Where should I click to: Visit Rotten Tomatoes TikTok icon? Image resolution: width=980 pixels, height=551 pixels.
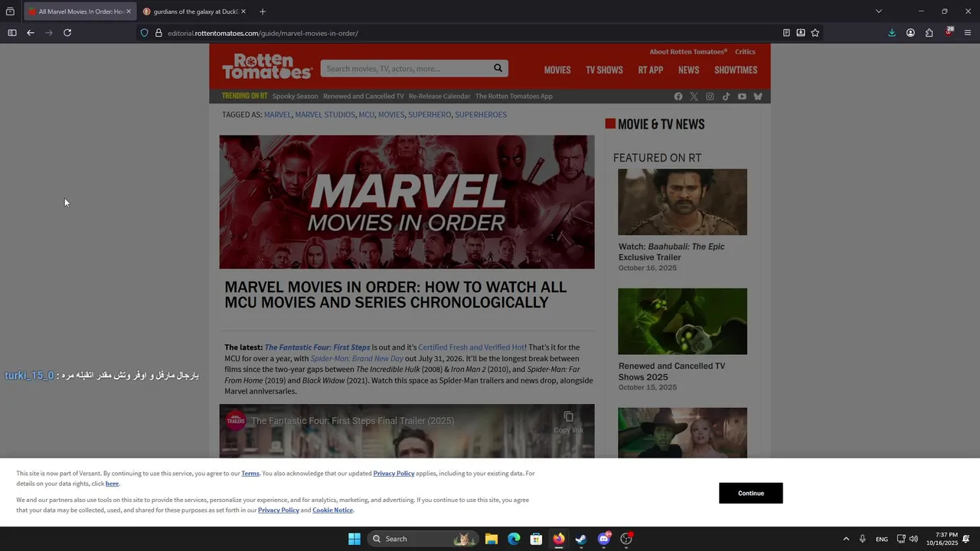726,96
